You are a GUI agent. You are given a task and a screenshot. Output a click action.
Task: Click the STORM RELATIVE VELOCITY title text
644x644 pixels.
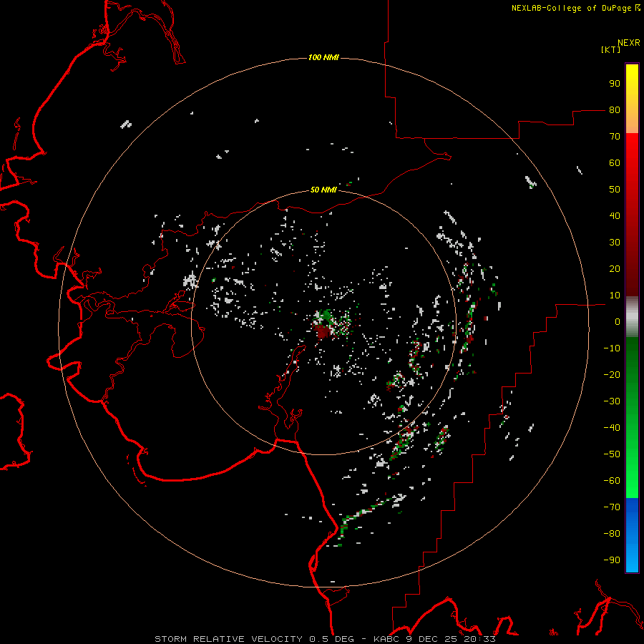tap(228, 639)
